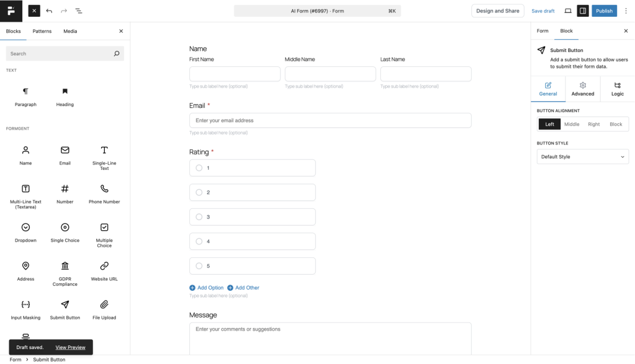The image size is (635, 364).
Task: Select Form in the breadcrumb
Action: click(16, 360)
